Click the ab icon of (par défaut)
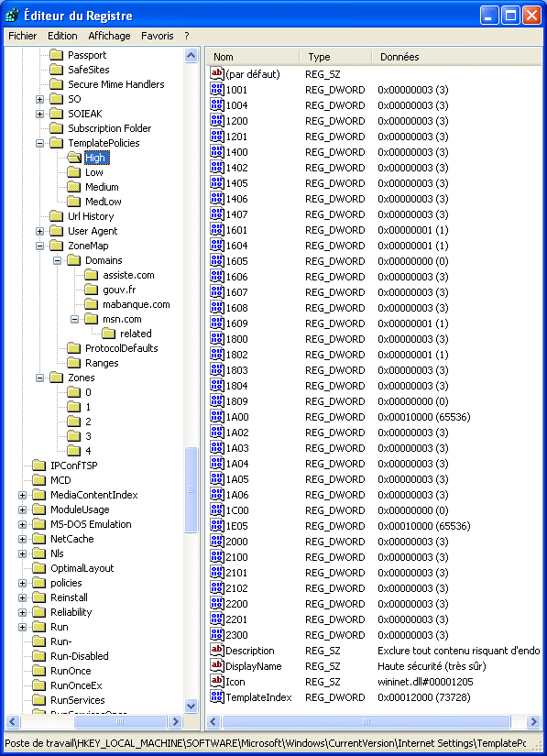 [217, 74]
